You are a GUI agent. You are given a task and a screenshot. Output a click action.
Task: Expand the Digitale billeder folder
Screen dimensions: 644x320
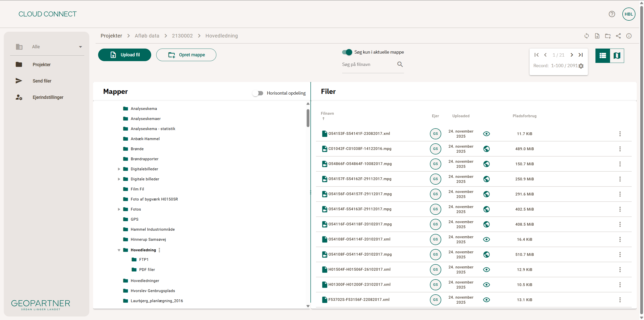pos(119,179)
